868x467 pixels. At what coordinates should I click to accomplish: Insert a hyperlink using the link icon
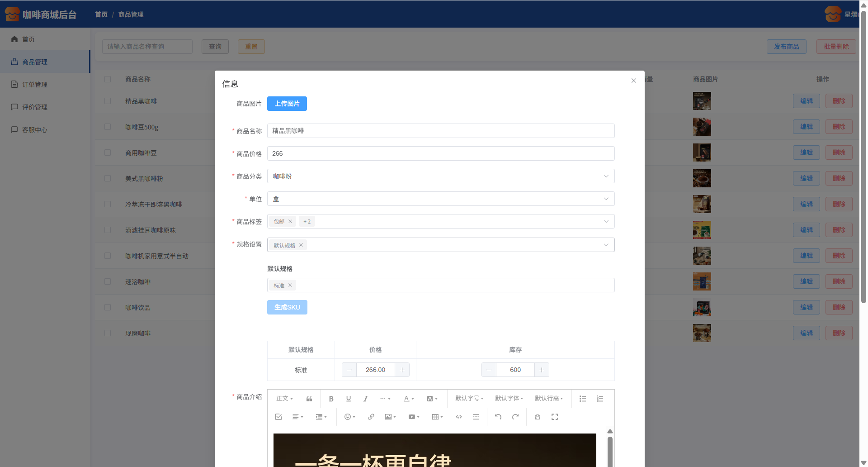371,417
